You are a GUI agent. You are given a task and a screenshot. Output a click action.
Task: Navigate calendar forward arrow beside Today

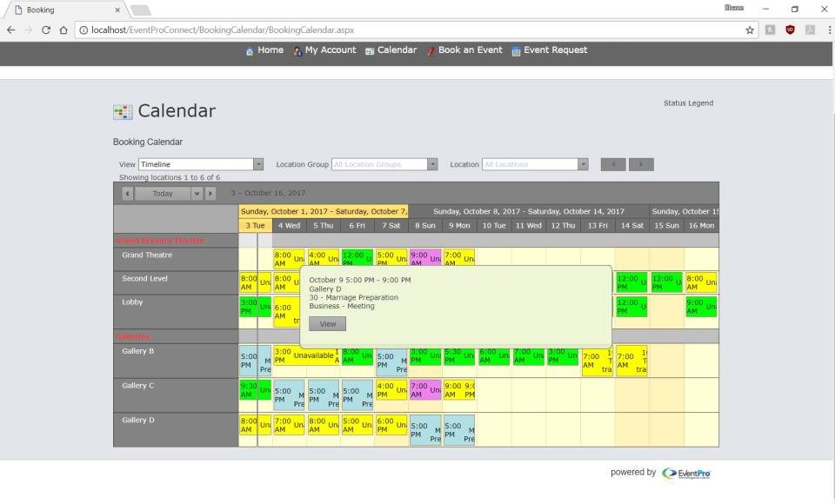[210, 194]
